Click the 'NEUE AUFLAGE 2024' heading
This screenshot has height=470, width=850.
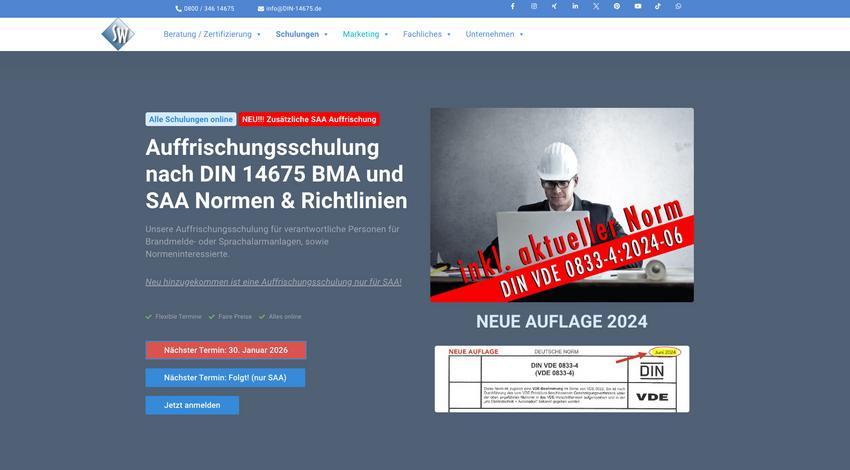562,321
